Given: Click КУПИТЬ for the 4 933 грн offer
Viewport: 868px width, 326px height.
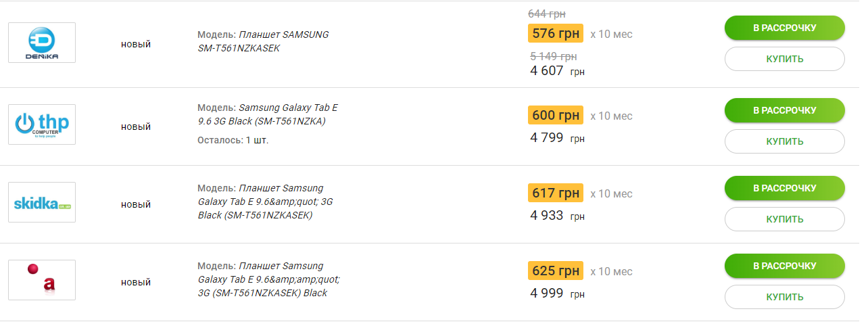Looking at the screenshot, I should coord(785,219).
